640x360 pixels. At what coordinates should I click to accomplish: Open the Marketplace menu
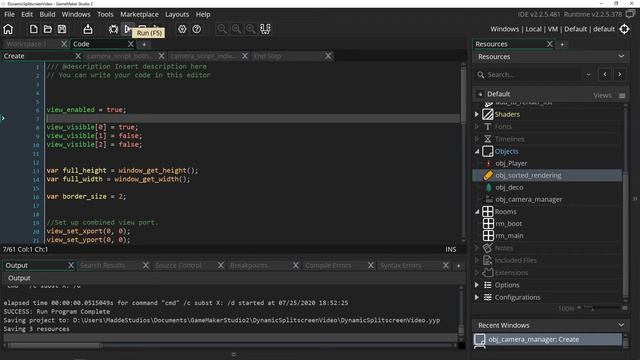tap(139, 14)
